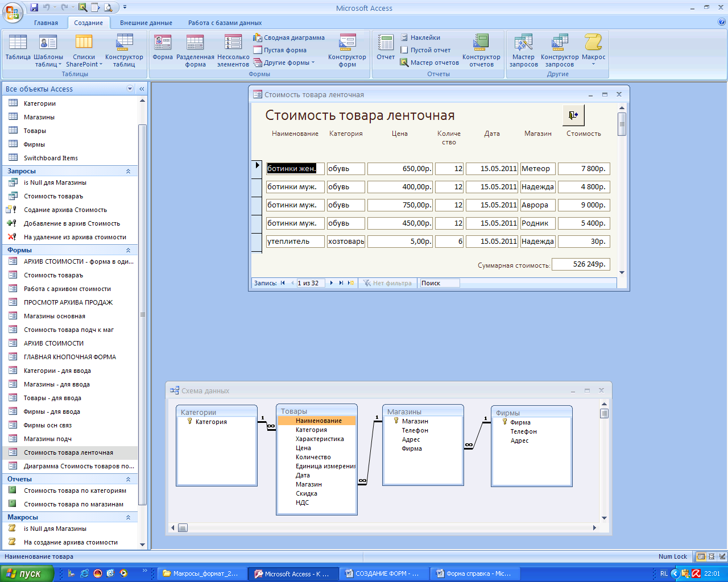
Task: Open macro На создание архива стоимости
Action: [70, 542]
